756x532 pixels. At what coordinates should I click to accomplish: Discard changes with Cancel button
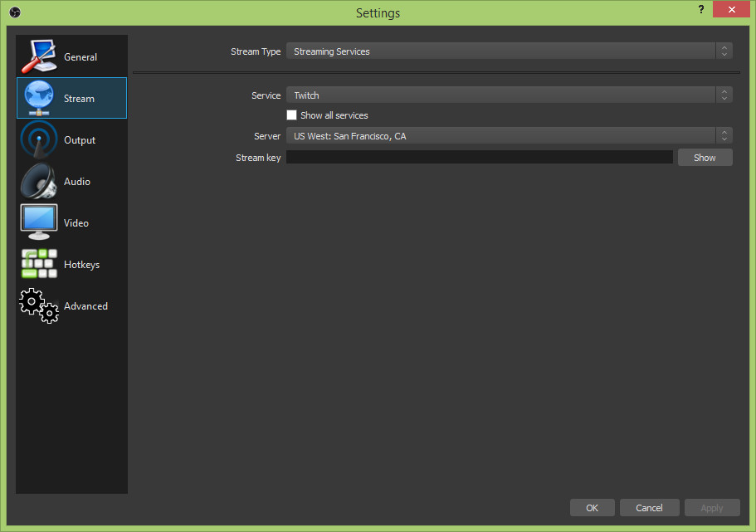(649, 507)
